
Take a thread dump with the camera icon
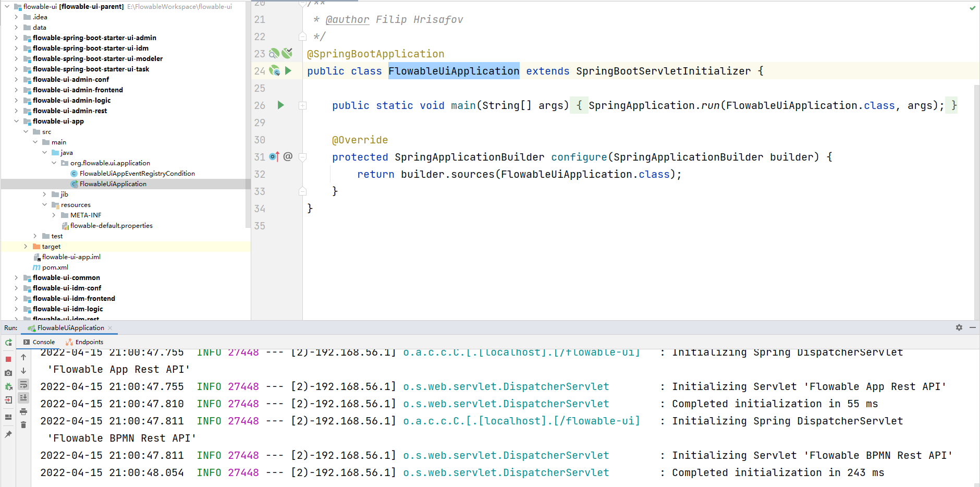pos(8,373)
